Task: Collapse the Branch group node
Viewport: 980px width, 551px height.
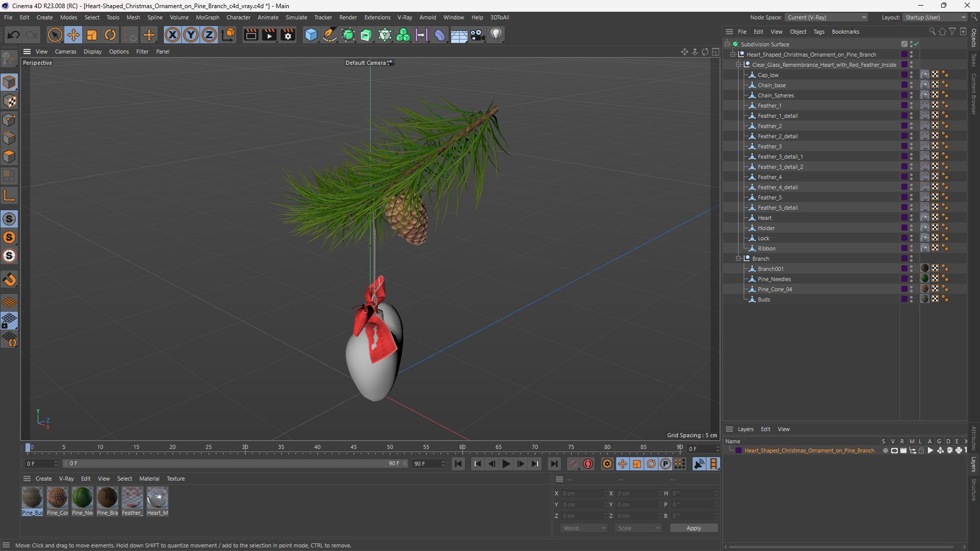Action: [738, 259]
